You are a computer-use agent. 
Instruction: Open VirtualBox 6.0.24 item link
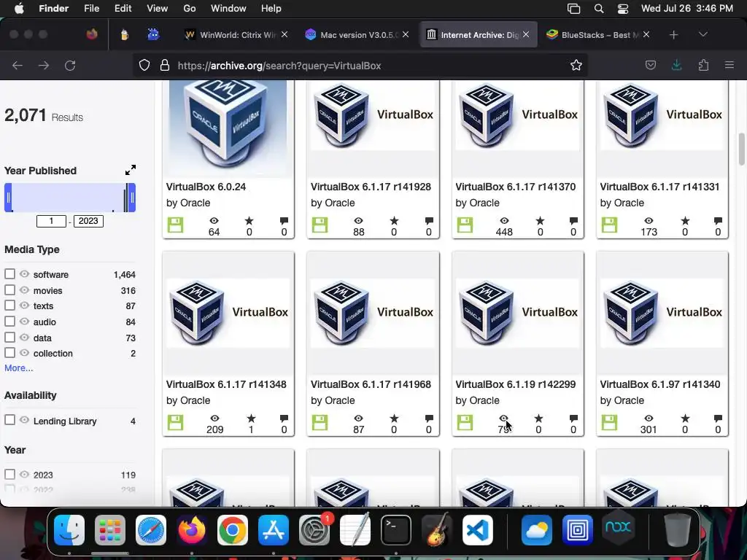(x=206, y=187)
